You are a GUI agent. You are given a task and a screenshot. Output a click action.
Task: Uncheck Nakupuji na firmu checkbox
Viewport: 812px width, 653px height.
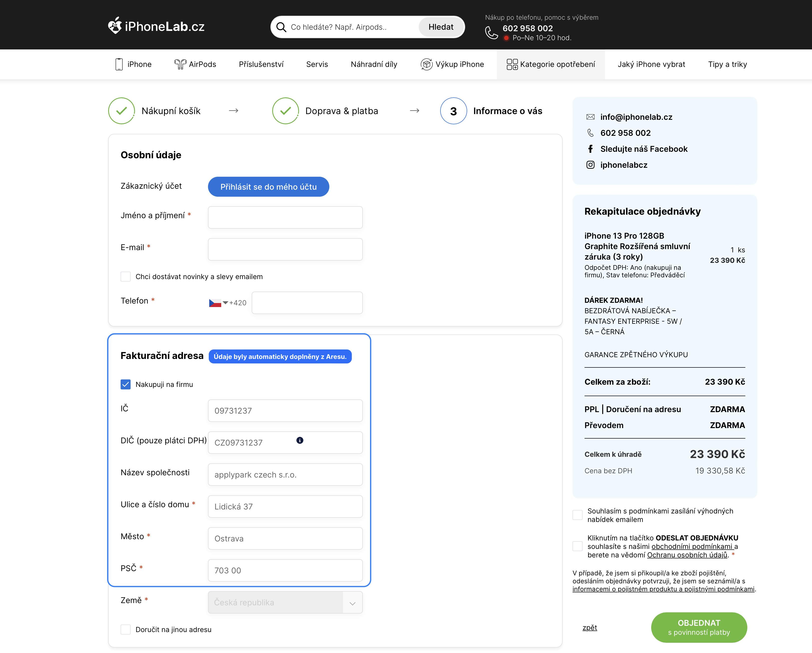pos(125,384)
